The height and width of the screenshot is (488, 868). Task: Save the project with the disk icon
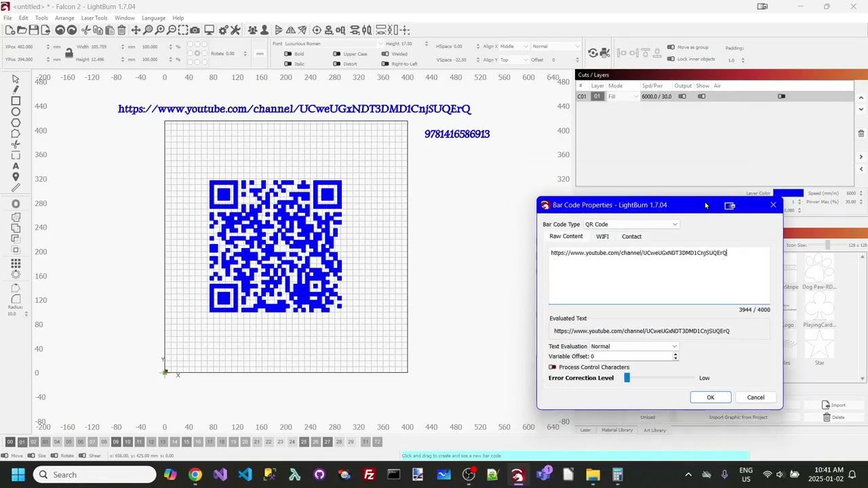pyautogui.click(x=33, y=30)
